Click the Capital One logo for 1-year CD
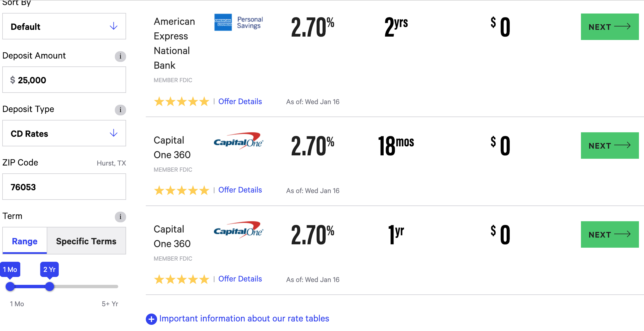644x331 pixels. [x=238, y=230]
